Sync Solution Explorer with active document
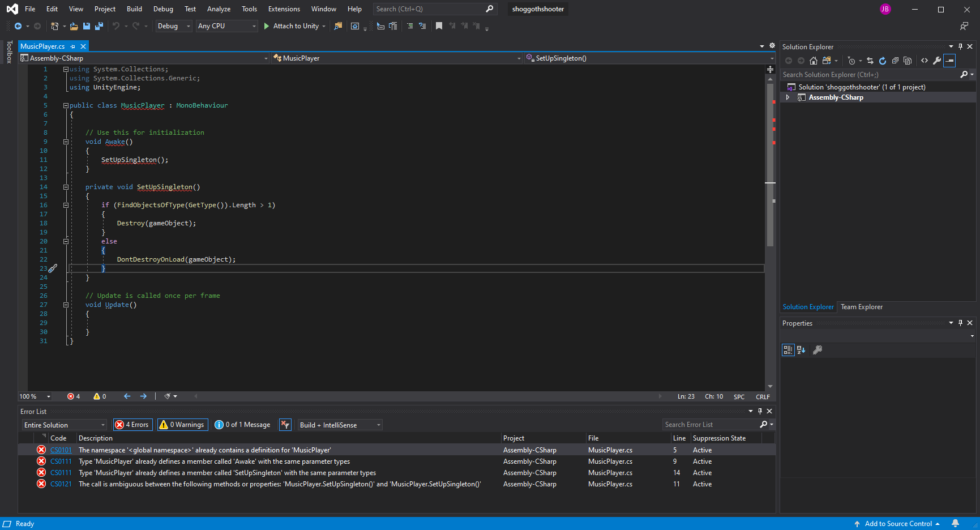Viewport: 980px width, 530px height. (871, 61)
